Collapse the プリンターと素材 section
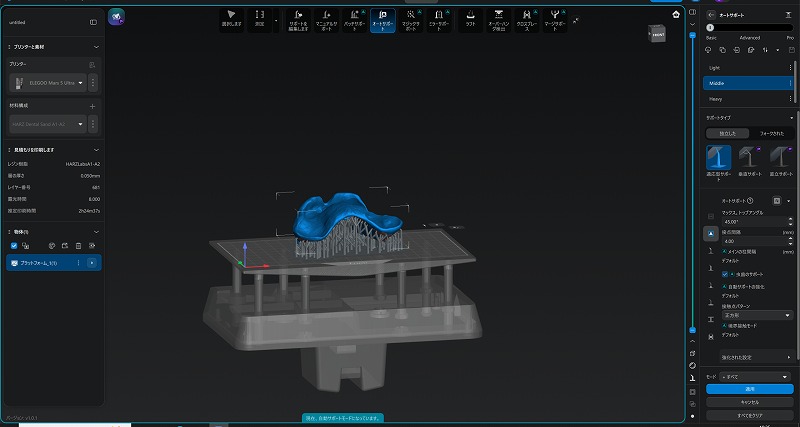This screenshot has height=427, width=800. tap(96, 47)
